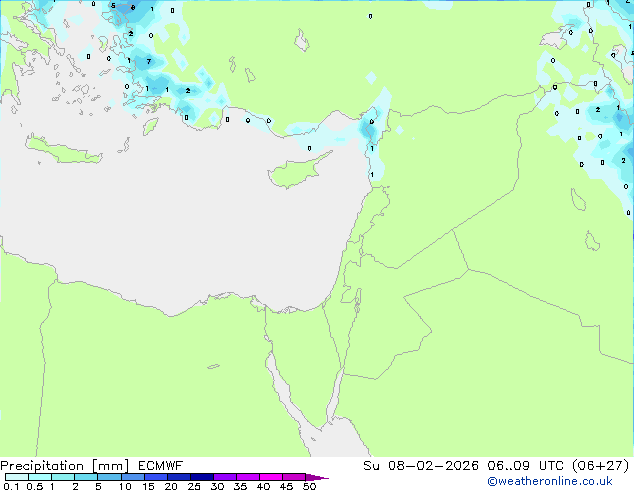The width and height of the screenshot is (634, 490).
Task: Click the 10–15 mm legend color swatch
Action: point(132,477)
